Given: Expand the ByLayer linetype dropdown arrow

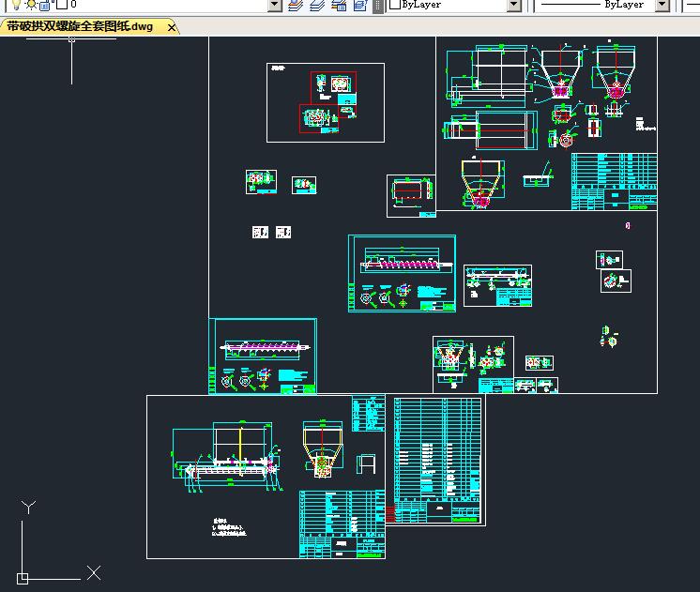Looking at the screenshot, I should [x=662, y=5].
